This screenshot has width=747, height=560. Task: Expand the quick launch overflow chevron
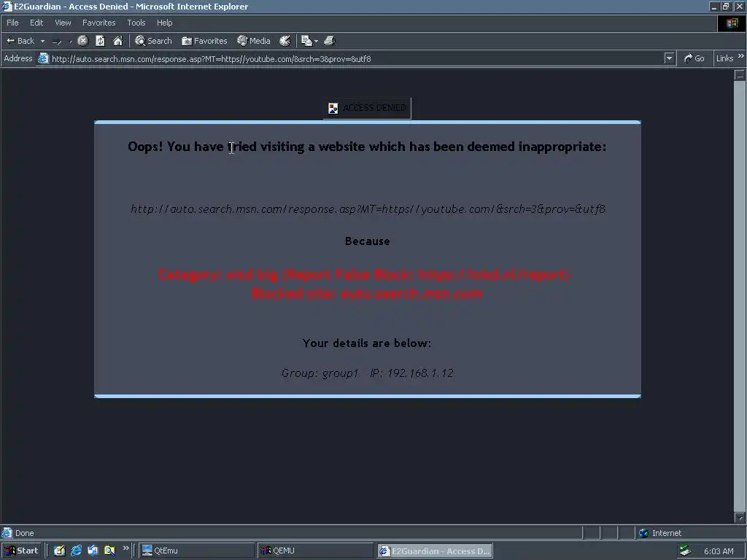pos(125,548)
